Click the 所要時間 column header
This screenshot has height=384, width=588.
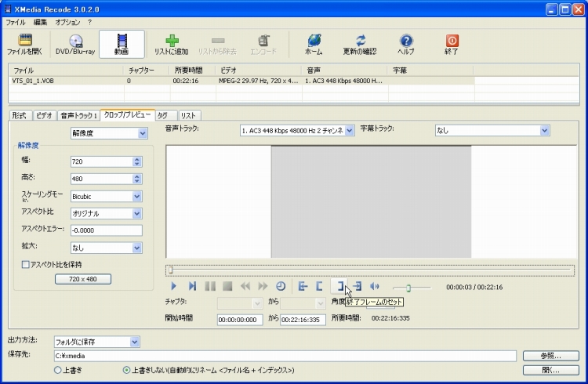tap(193, 71)
